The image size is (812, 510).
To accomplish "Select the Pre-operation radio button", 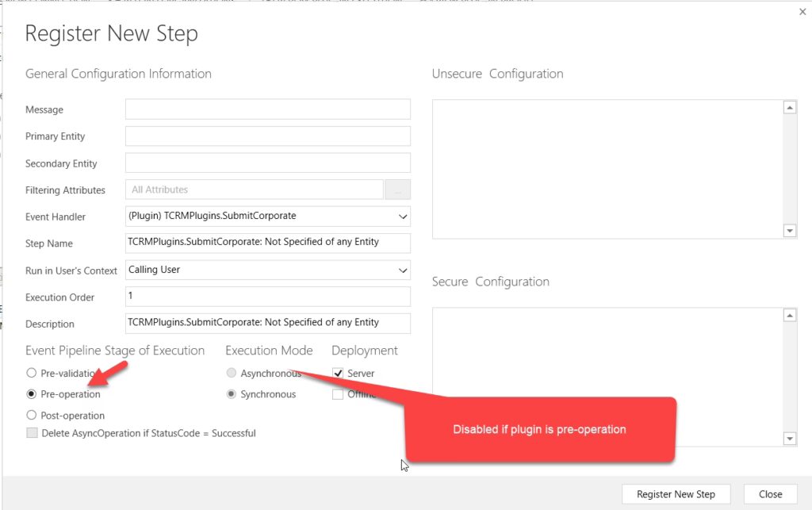I will (32, 394).
